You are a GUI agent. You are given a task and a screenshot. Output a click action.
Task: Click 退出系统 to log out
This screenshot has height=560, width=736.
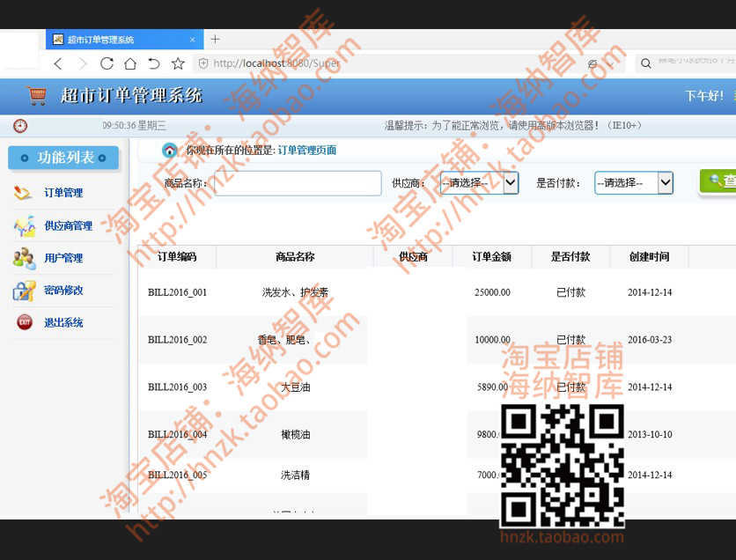coord(63,322)
